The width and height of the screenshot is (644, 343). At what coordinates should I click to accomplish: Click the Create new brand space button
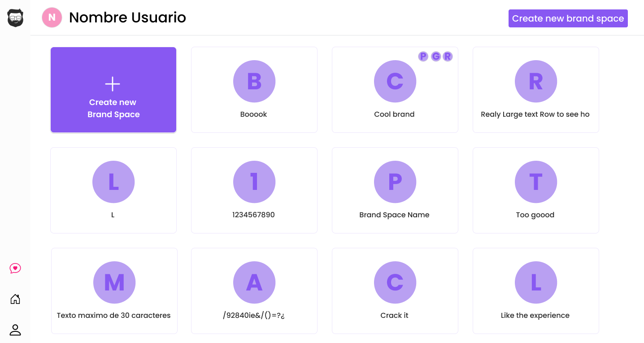pyautogui.click(x=568, y=18)
